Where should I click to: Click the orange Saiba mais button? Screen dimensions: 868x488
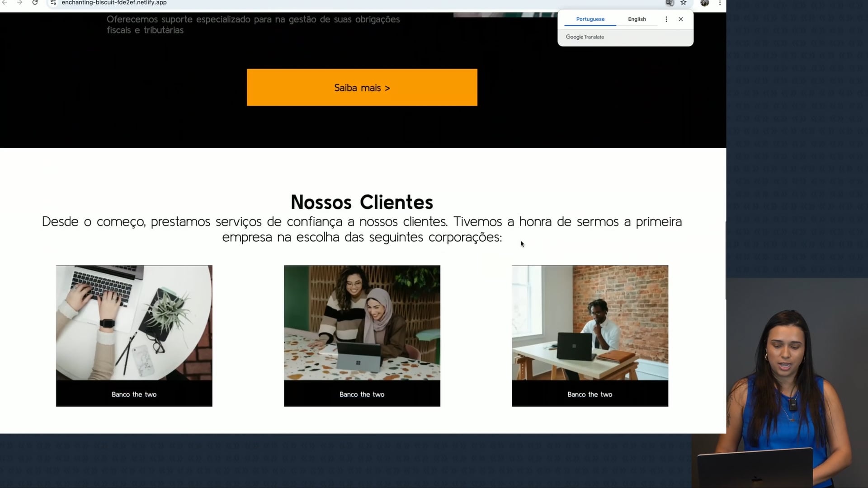coord(362,87)
